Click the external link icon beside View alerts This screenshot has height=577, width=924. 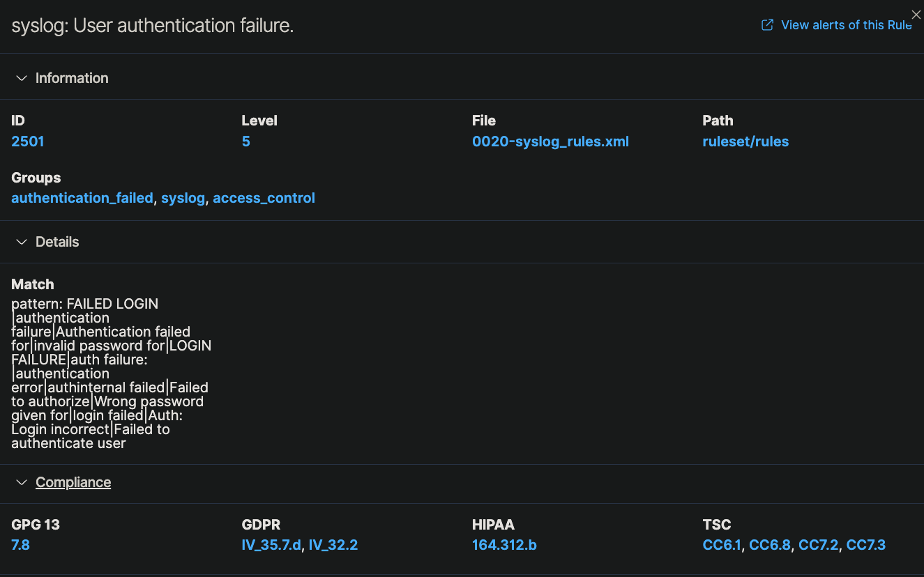click(766, 24)
